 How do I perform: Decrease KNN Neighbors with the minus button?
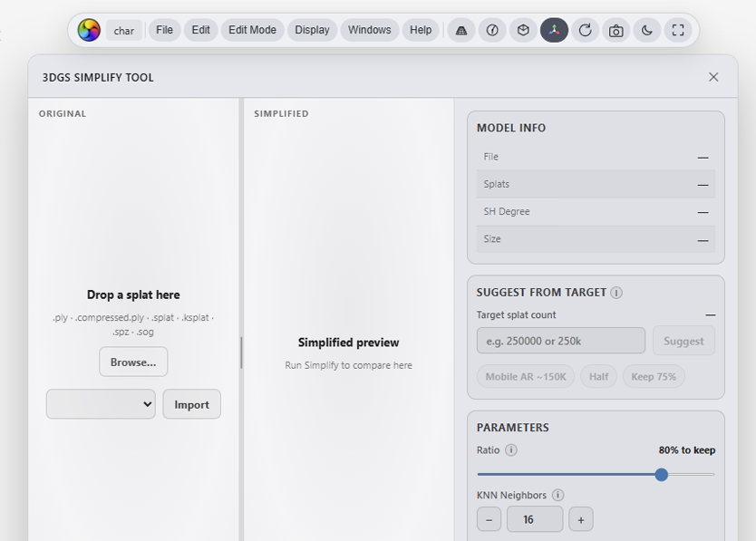coord(489,519)
